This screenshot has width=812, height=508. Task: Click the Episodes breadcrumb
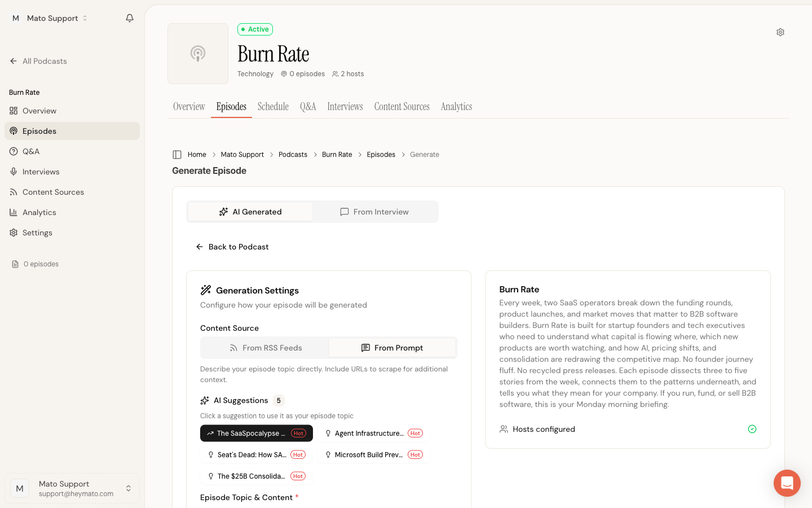click(381, 155)
